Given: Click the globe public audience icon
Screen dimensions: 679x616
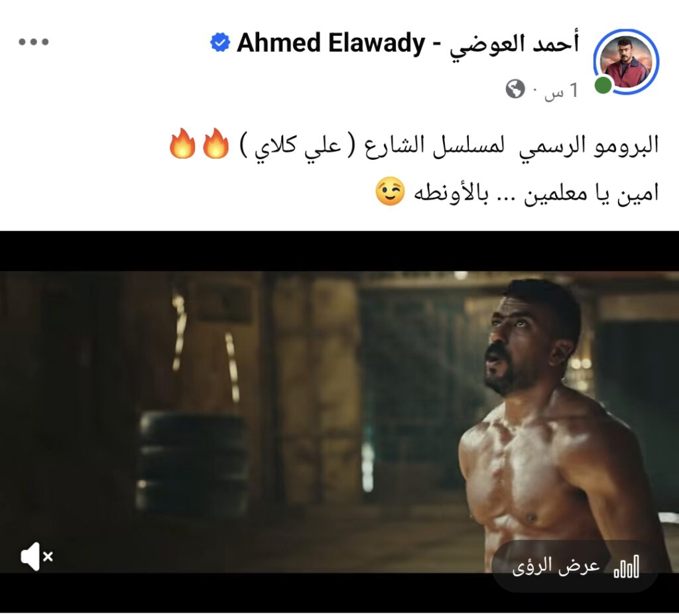Looking at the screenshot, I should point(515,89).
